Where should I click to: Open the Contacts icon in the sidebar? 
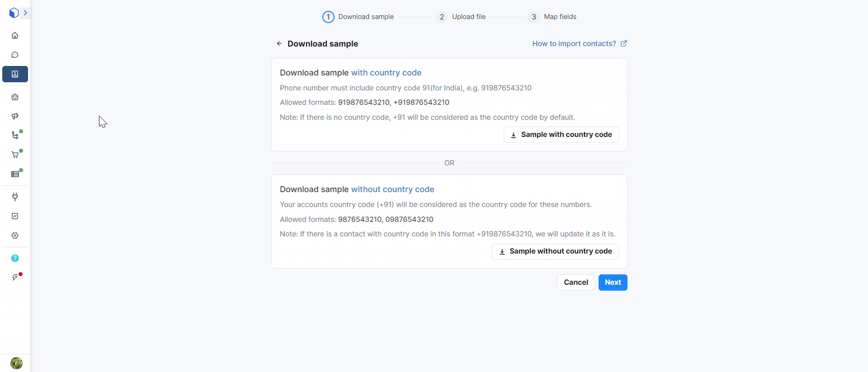coord(15,74)
